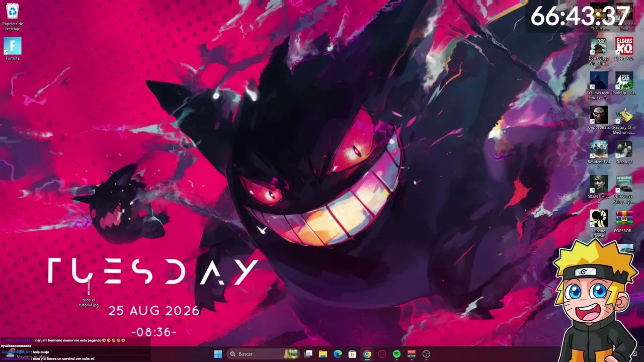Screen dimensions: 644x362
Task: Select the Don't Sleep With The shortcut
Action: [599, 51]
